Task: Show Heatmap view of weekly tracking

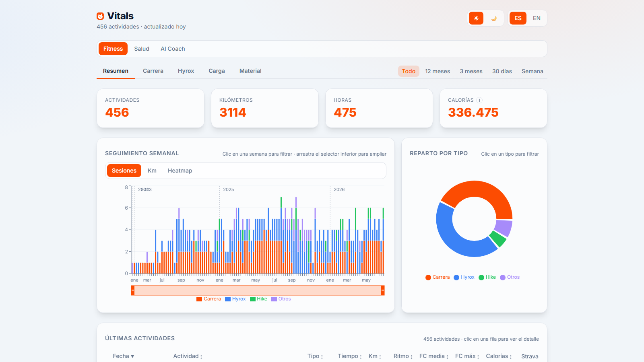Action: (x=180, y=171)
